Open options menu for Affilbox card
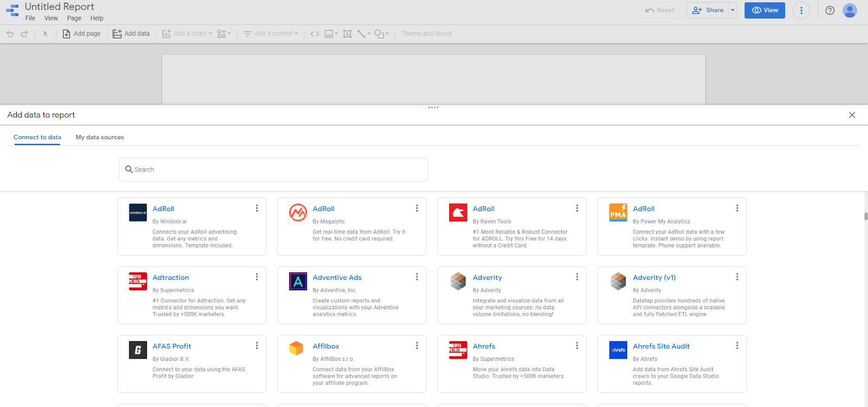 click(x=417, y=346)
